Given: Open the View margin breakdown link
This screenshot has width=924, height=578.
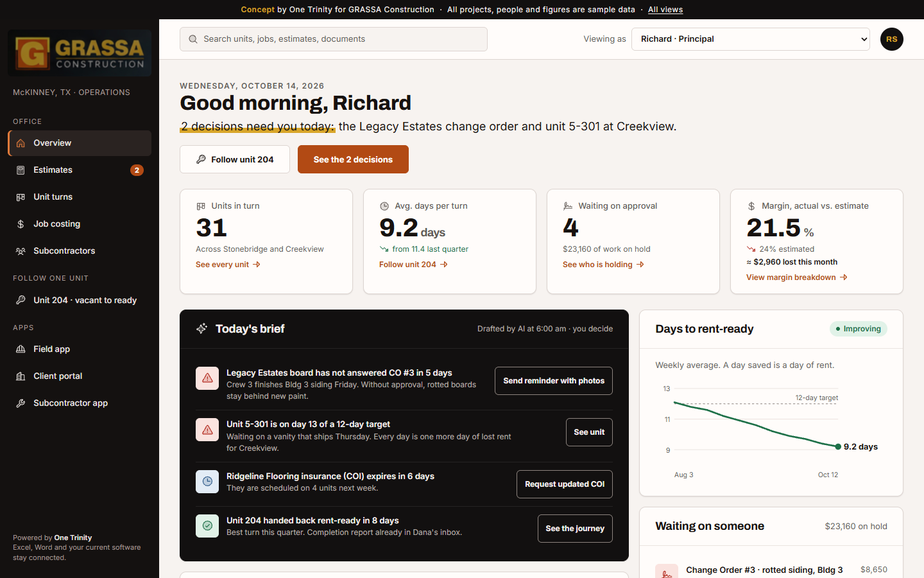Looking at the screenshot, I should [797, 277].
